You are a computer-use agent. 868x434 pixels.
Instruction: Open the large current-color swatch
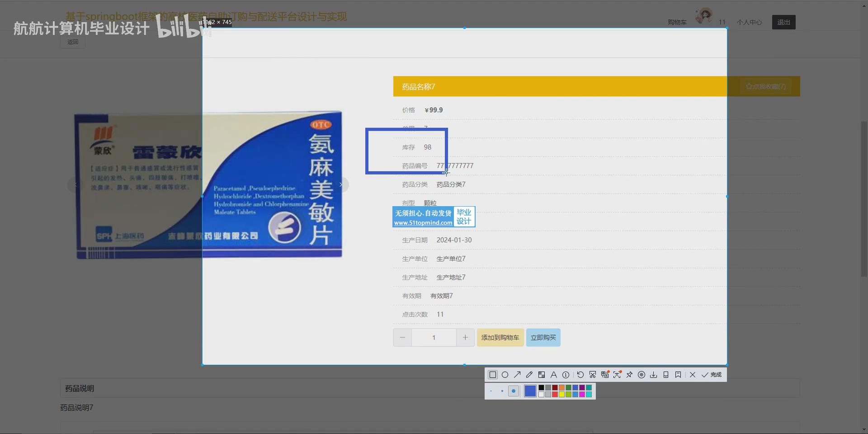coord(530,391)
